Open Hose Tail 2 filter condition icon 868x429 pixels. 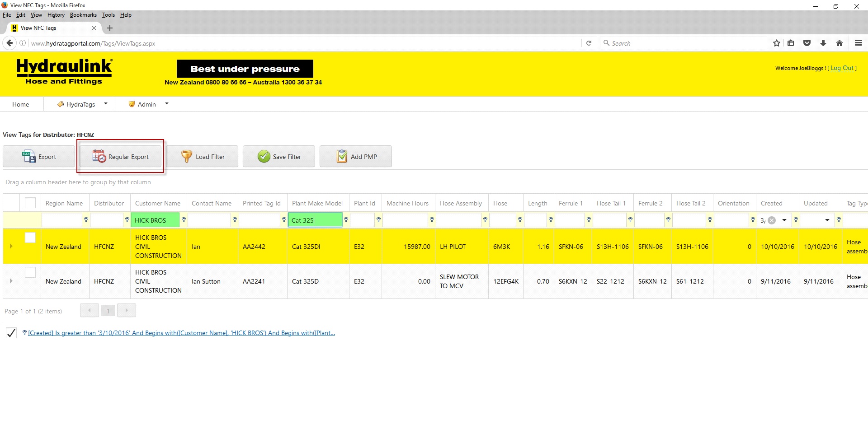tap(710, 220)
